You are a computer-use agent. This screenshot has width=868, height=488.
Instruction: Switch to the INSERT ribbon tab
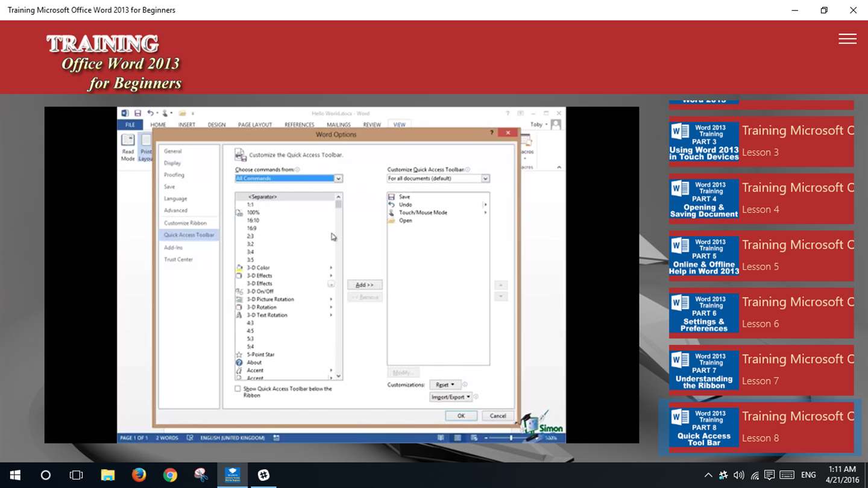point(186,125)
